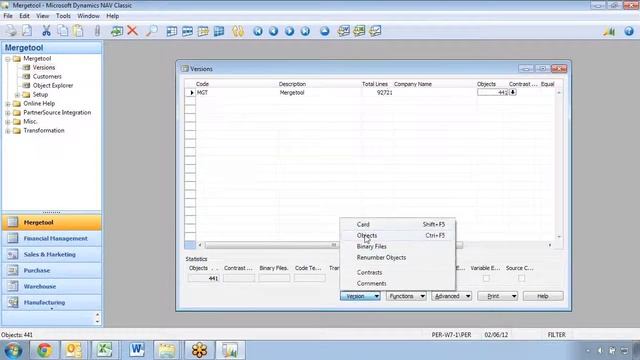640x360 pixels.
Task: Click the Help button in the Versions window
Action: pos(543,296)
